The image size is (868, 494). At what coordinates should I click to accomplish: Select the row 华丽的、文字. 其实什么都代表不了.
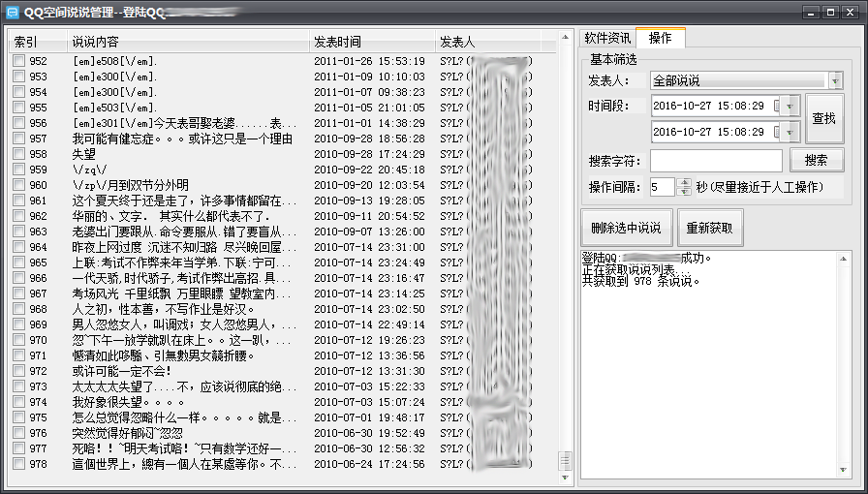[x=283, y=216]
